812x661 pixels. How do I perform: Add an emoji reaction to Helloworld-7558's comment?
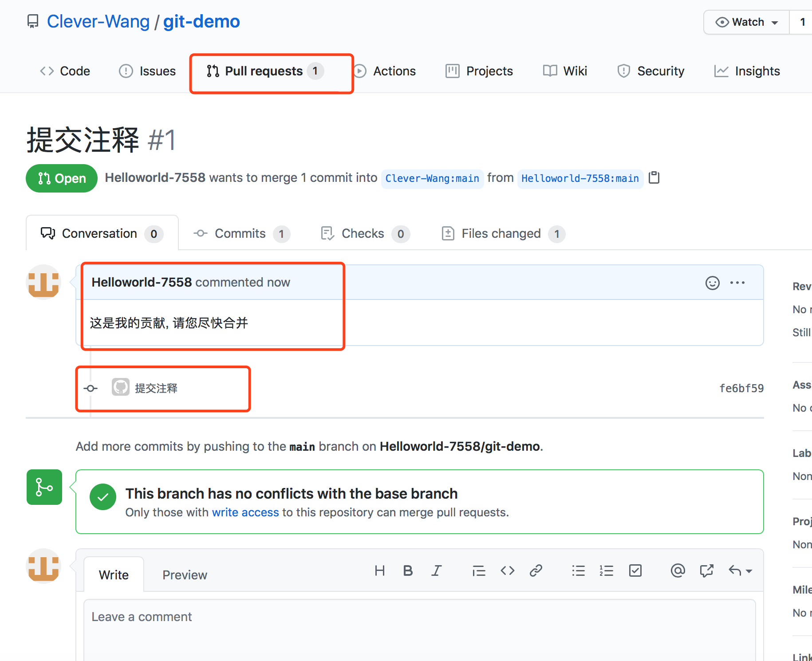(712, 283)
